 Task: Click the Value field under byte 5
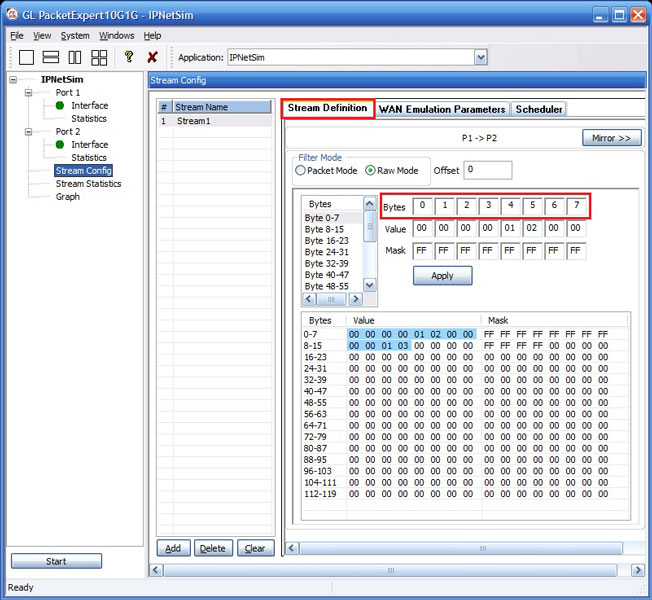[532, 228]
